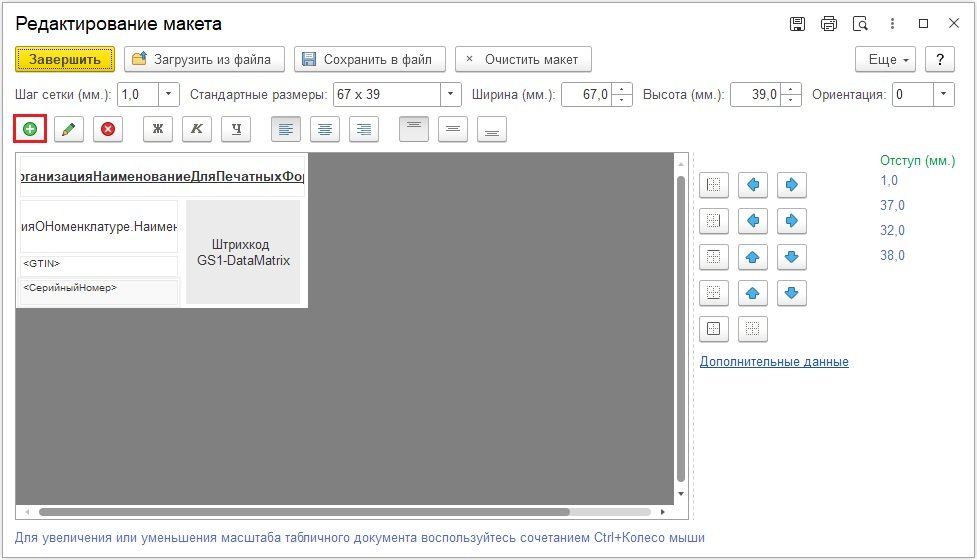Click the print icon in title bar
977x560 pixels.
pyautogui.click(x=828, y=24)
